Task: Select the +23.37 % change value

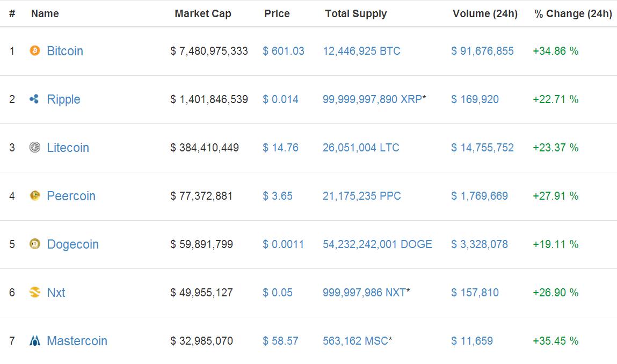Action: coord(556,148)
